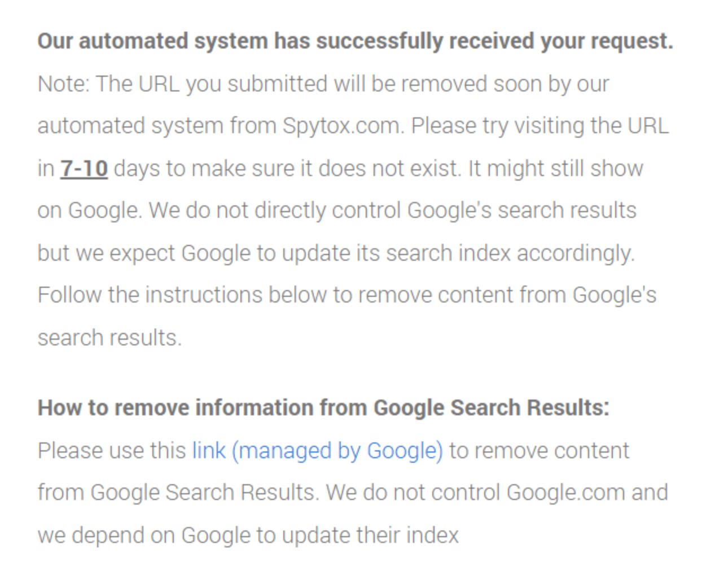The image size is (728, 579).
Task: Click 'days to make sure it does not exist'
Action: click(288, 169)
